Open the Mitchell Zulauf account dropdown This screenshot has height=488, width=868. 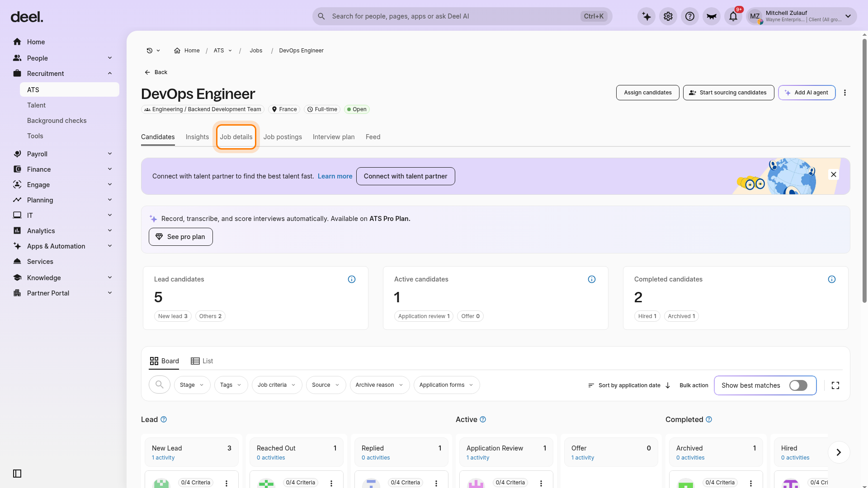tap(802, 17)
